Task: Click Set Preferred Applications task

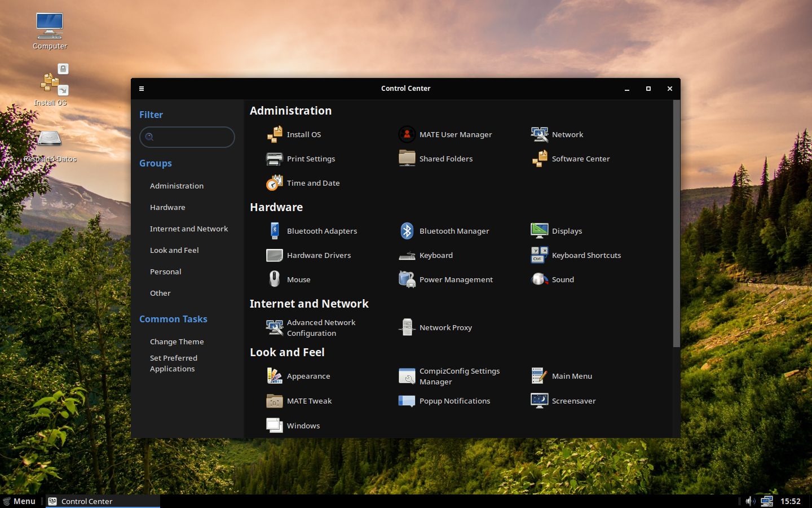Action: point(174,364)
